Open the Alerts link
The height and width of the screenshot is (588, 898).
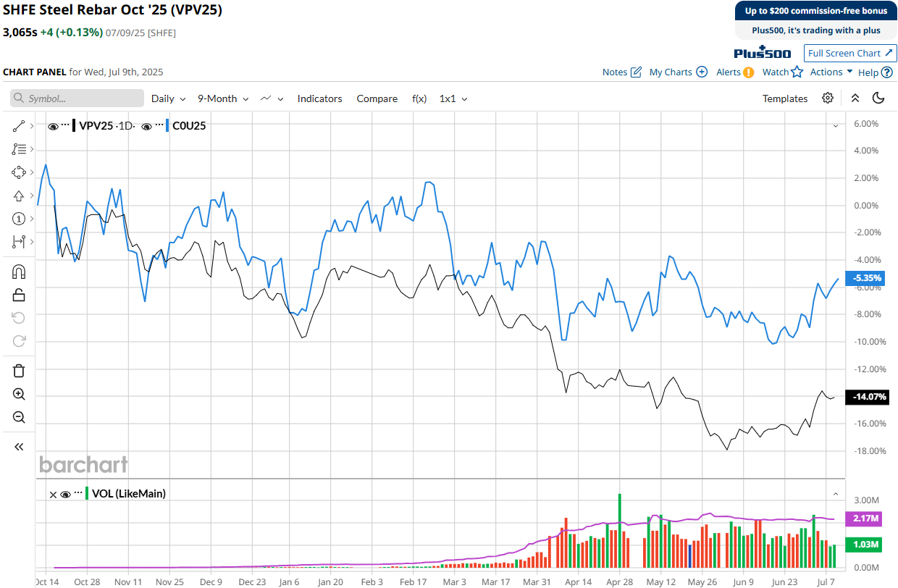pyautogui.click(x=735, y=72)
